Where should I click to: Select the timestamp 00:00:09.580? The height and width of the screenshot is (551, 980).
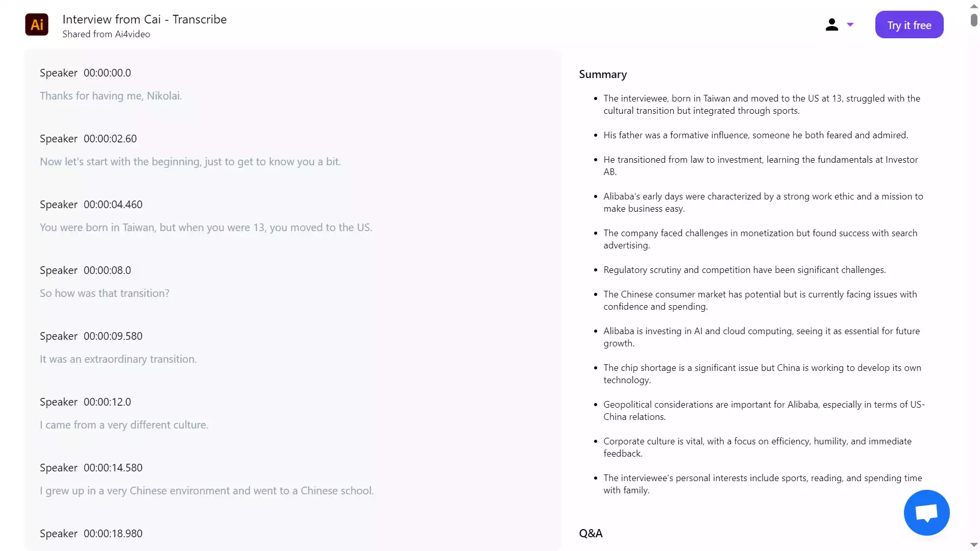113,336
